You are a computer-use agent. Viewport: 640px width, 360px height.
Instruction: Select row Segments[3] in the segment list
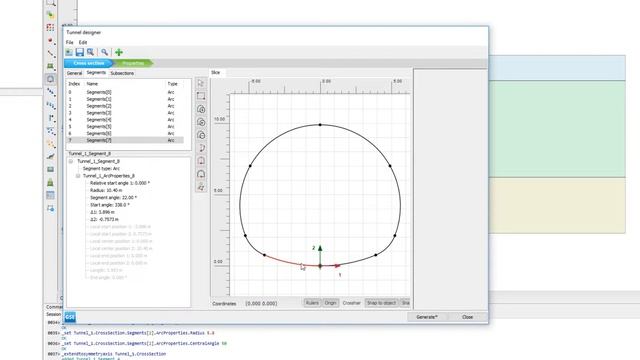pyautogui.click(x=125, y=113)
